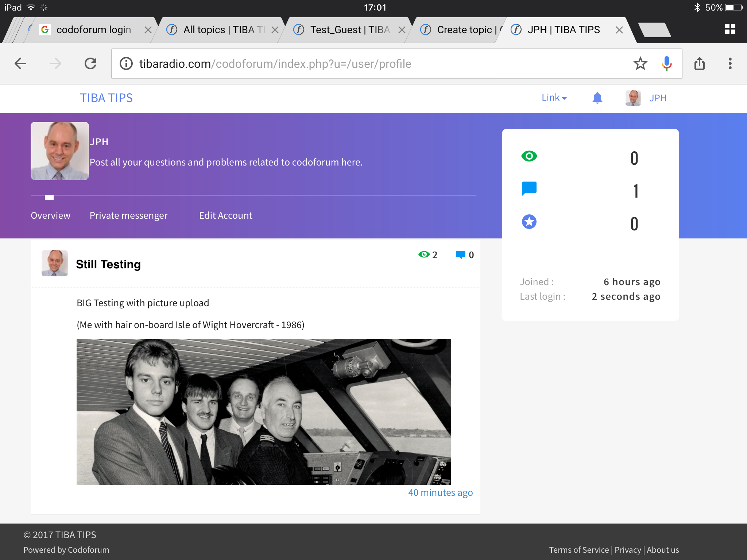This screenshot has width=747, height=560.
Task: Click the '2 seconds ago' last login value
Action: (x=626, y=296)
